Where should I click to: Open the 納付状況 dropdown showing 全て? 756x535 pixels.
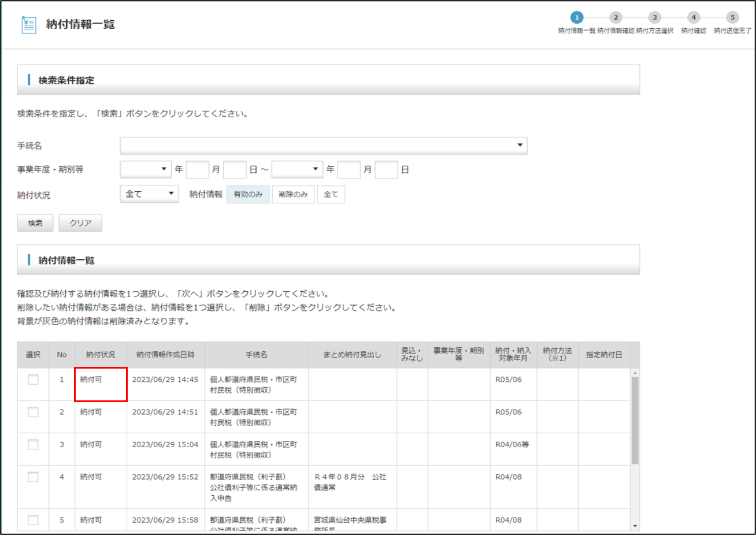click(x=149, y=194)
